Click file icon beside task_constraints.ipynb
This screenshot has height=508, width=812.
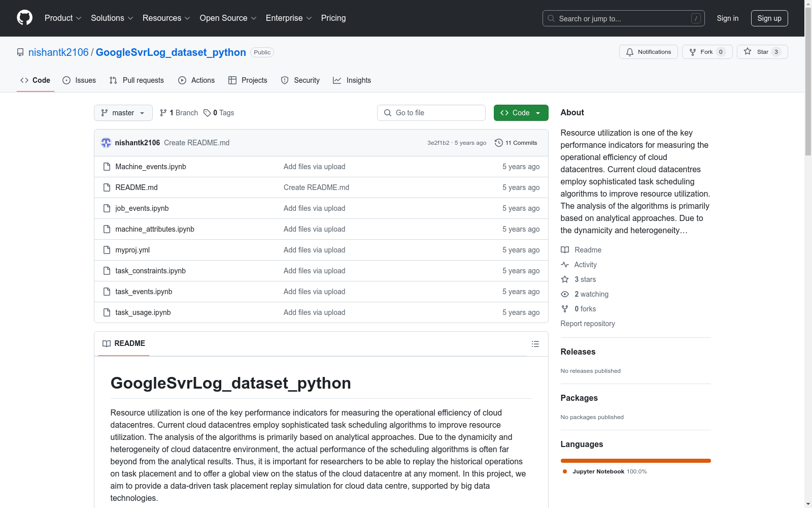(107, 271)
